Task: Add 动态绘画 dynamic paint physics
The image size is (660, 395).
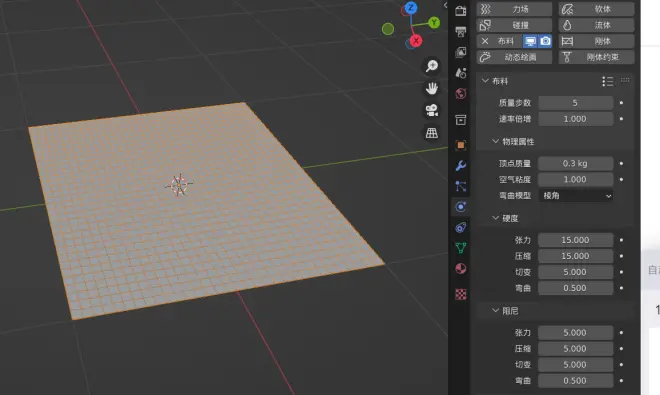Action: click(x=514, y=57)
